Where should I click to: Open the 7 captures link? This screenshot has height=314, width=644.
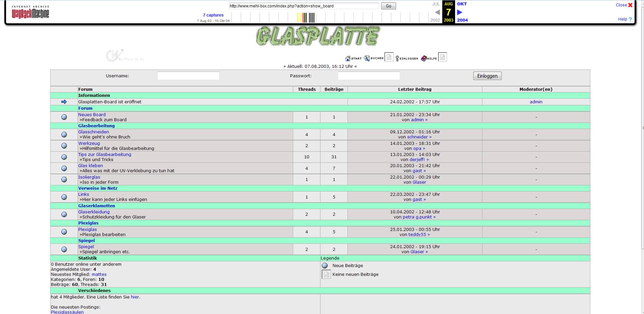tap(213, 15)
